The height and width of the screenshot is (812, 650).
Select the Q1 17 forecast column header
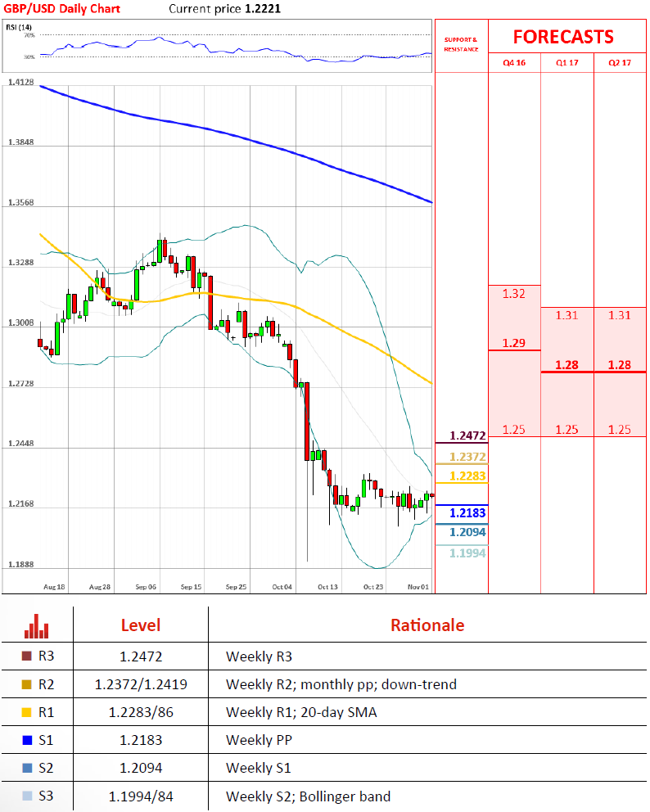pos(567,63)
